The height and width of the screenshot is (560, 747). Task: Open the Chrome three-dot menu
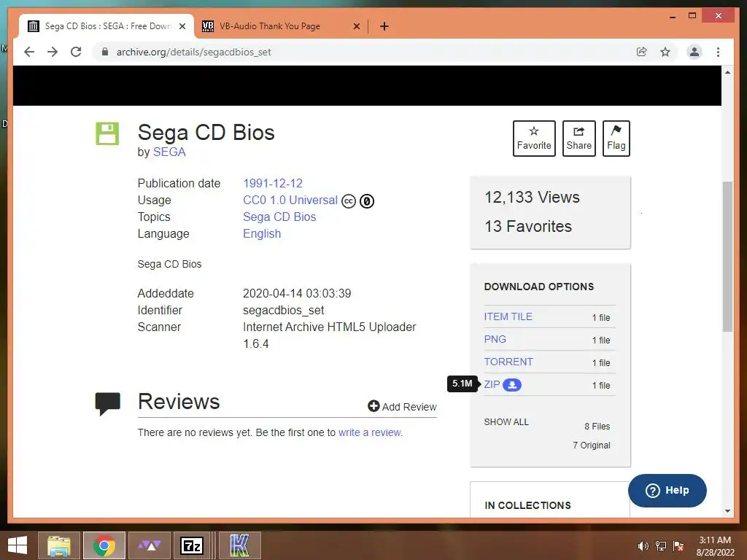(718, 52)
